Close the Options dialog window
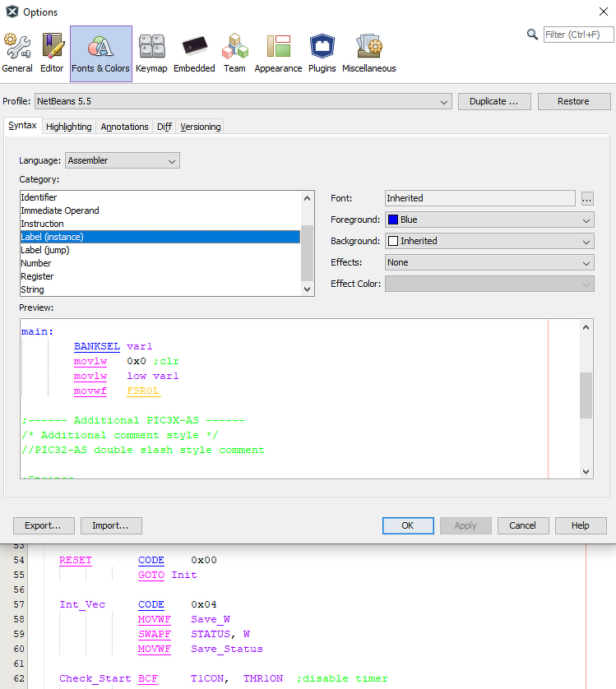The height and width of the screenshot is (689, 616). pos(604,12)
